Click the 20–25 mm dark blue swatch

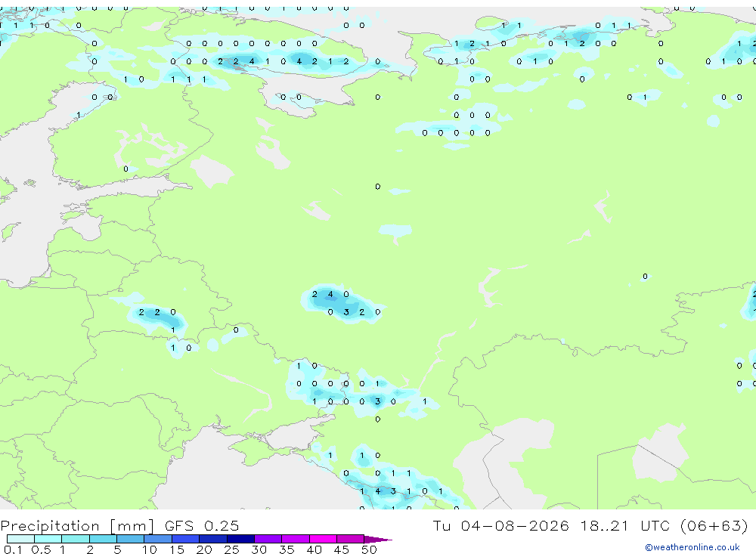click(x=213, y=539)
